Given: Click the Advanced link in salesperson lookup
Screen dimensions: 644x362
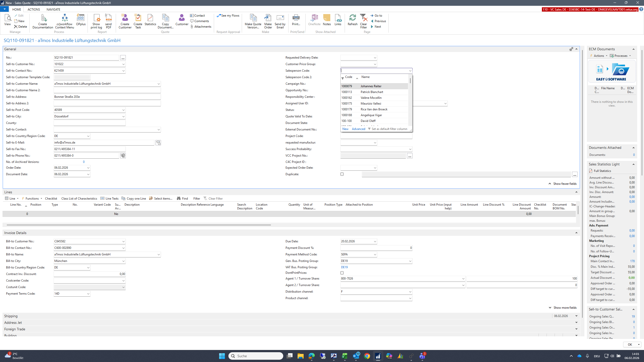Looking at the screenshot, I should tap(358, 129).
